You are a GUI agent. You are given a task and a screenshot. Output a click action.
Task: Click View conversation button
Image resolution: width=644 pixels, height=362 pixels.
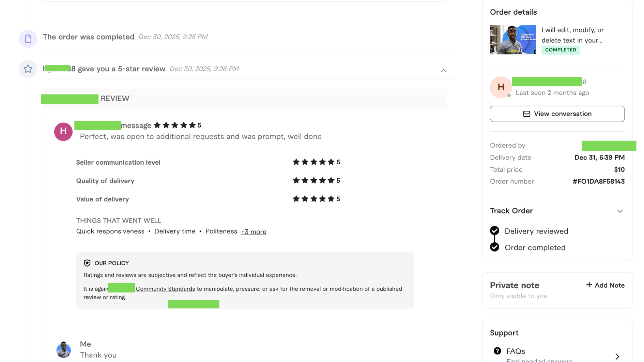click(557, 114)
